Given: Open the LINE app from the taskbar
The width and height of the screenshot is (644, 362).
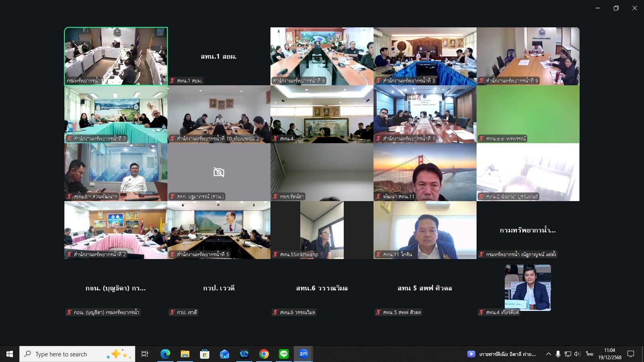Looking at the screenshot, I should 284,354.
